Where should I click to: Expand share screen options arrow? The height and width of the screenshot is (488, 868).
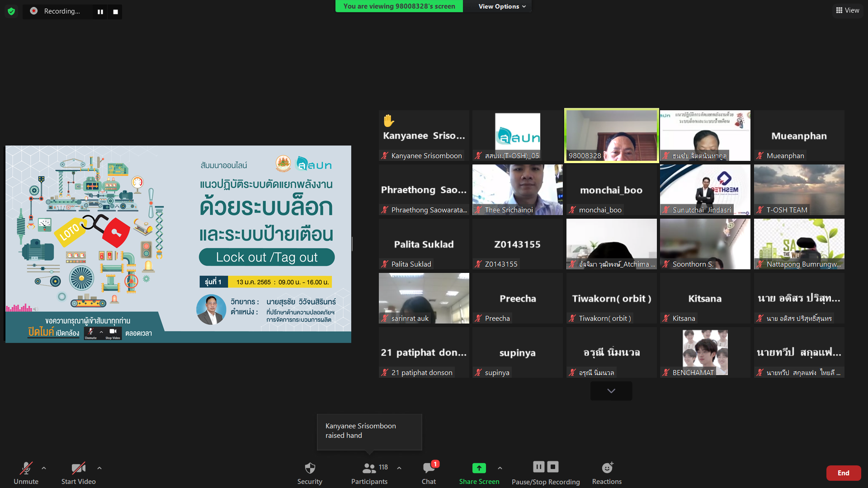pos(500,468)
